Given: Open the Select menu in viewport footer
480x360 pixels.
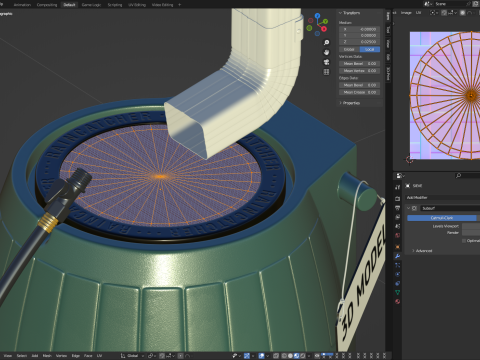Looking at the screenshot, I should click(22, 356).
